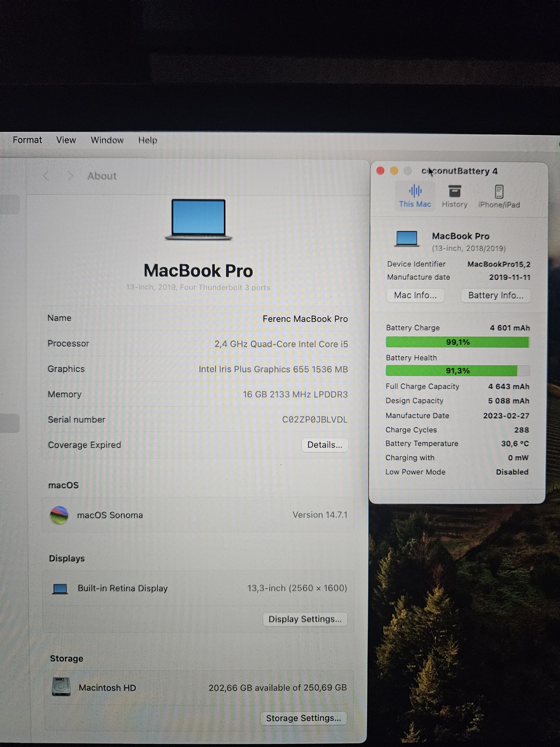Click 'Intel Iris Plus Graphics 655 1536 MB'

pyautogui.click(x=273, y=369)
